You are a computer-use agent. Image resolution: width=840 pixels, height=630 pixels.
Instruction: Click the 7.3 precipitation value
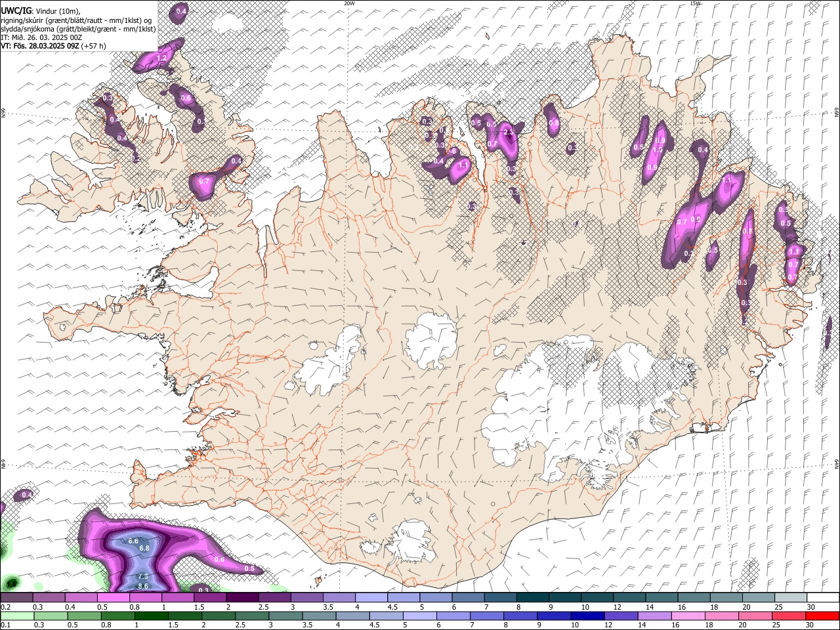click(x=143, y=576)
